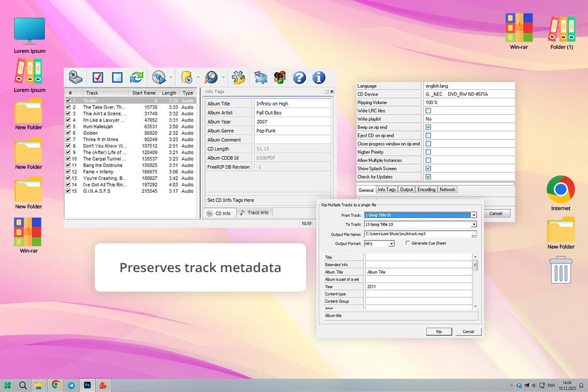The width and height of the screenshot is (588, 392).
Task: Uncheck Beep on rip end
Action: (x=428, y=127)
